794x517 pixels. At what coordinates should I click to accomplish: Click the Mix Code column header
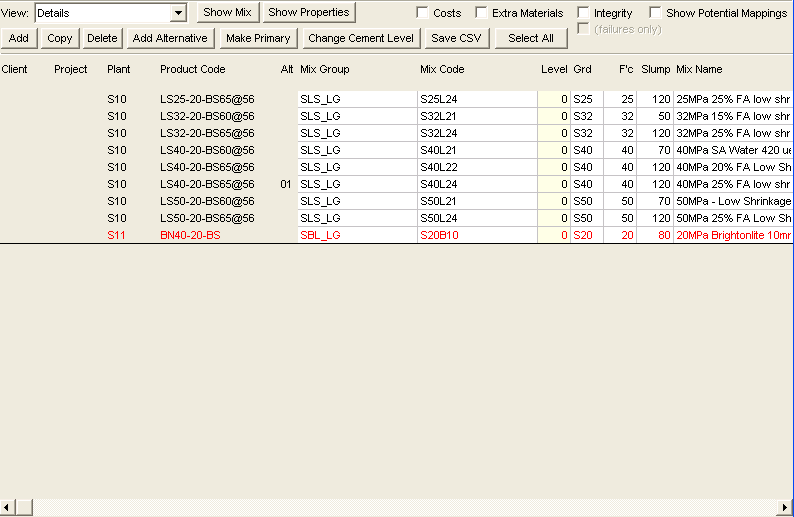click(442, 69)
